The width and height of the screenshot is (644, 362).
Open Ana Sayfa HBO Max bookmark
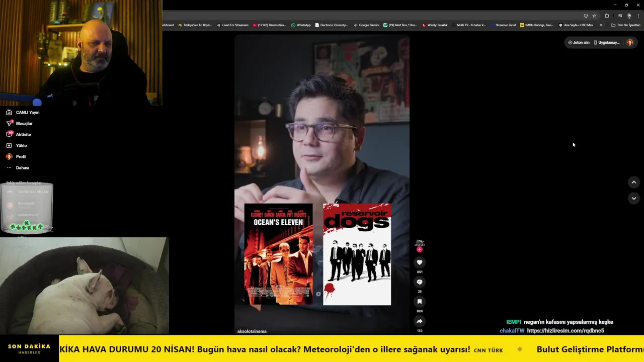[x=576, y=25]
